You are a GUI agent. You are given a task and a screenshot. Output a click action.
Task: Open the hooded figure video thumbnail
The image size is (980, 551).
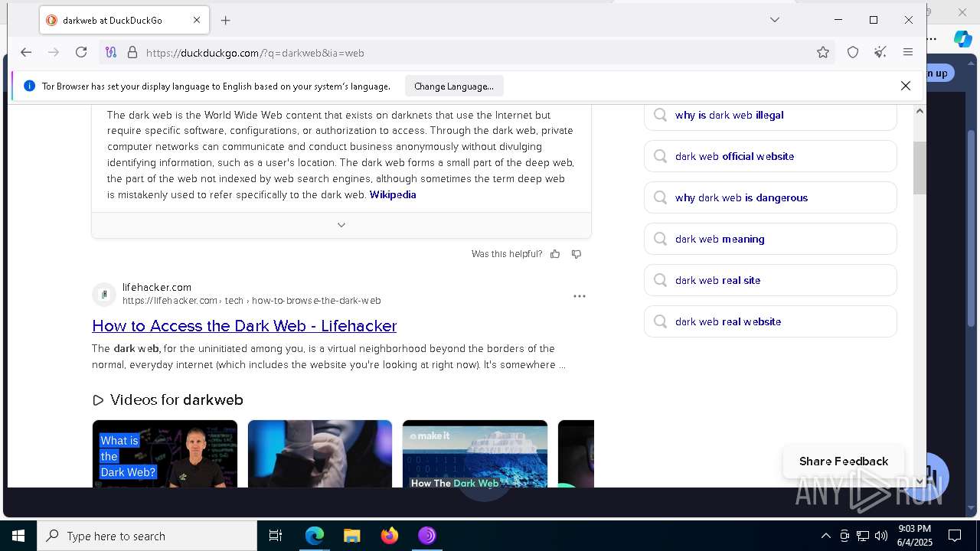(x=320, y=454)
